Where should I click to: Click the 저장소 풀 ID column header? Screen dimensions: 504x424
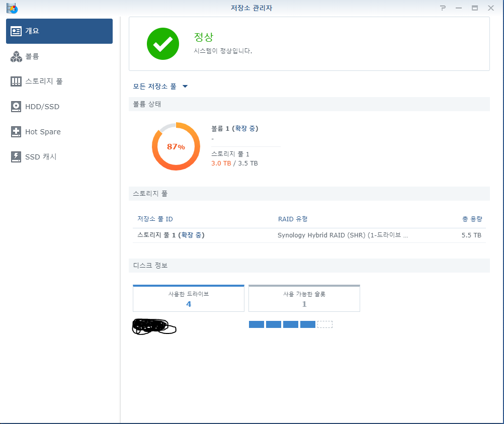[x=155, y=219]
